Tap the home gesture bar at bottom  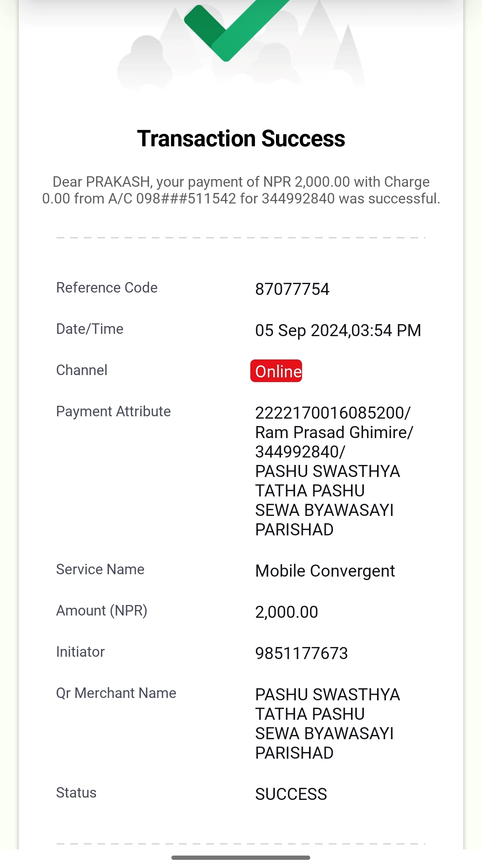[x=241, y=857]
